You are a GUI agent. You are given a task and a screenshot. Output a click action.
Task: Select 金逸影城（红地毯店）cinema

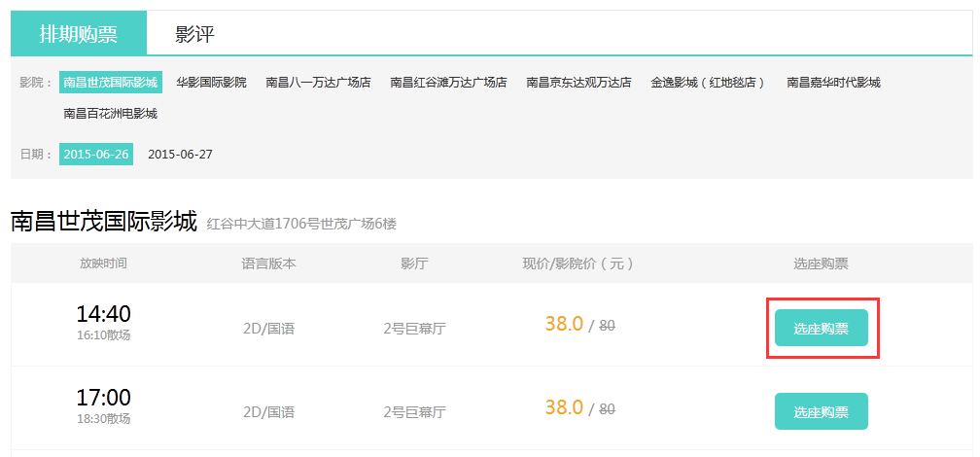709,83
